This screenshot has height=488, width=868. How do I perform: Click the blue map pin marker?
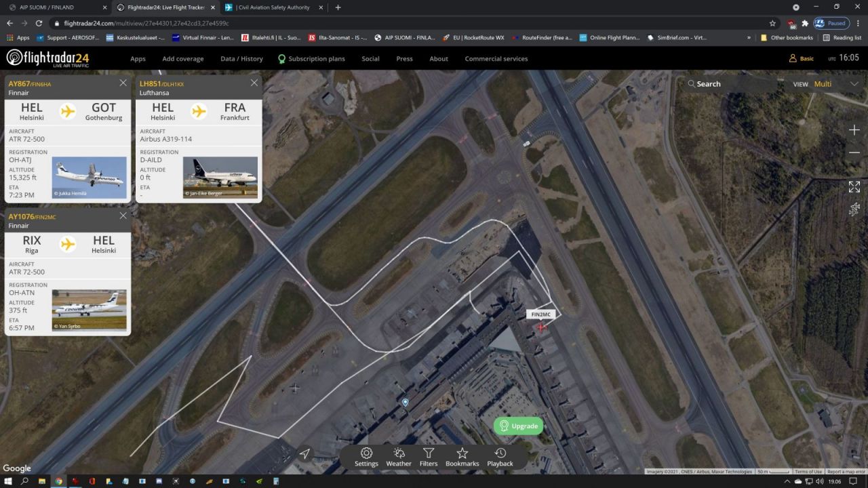pyautogui.click(x=406, y=403)
